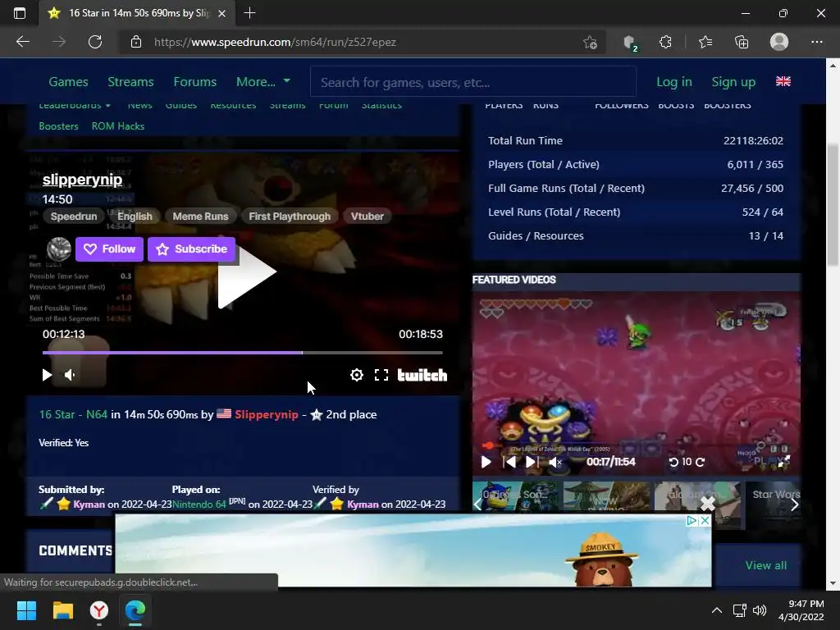Open the Forums page
The width and height of the screenshot is (840, 630).
tap(195, 82)
